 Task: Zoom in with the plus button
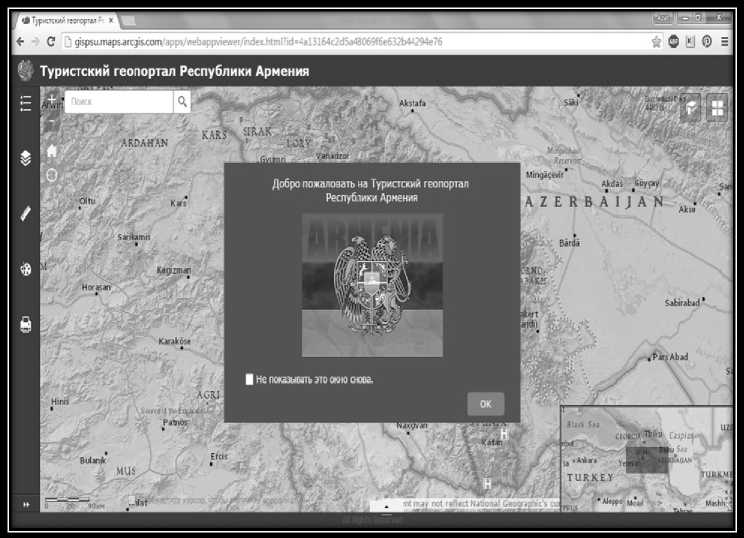click(52, 99)
